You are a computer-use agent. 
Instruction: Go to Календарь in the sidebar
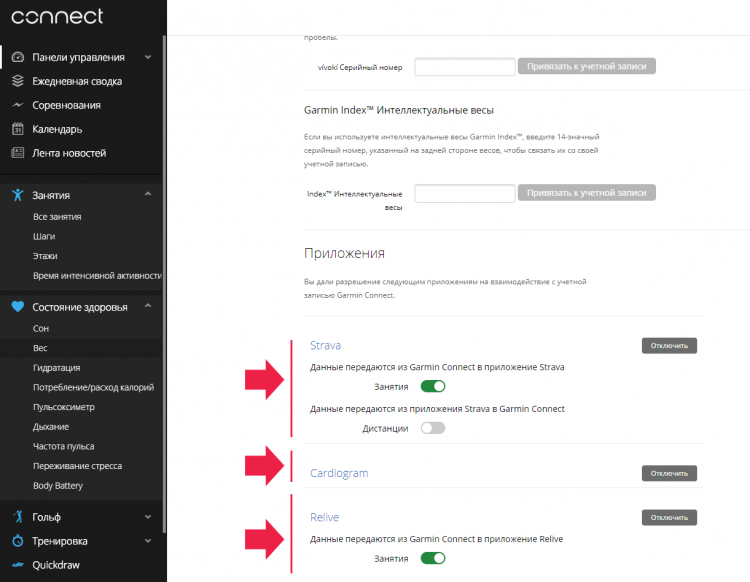click(57, 129)
